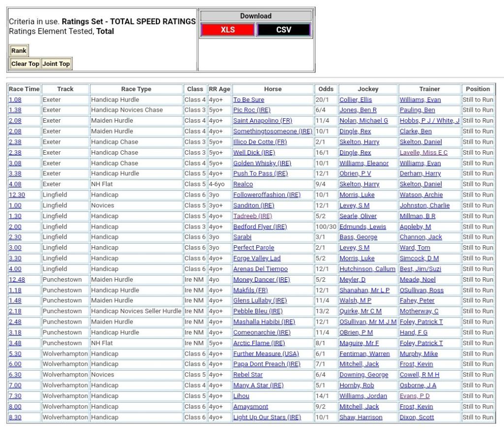
Task: Open trainer Pauling, Ben link
Action: (417, 110)
